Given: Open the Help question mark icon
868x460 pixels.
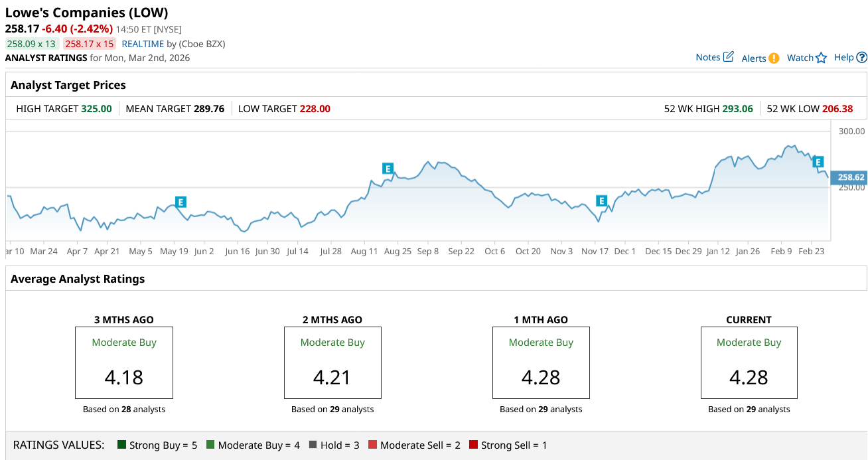Looking at the screenshot, I should 861,58.
